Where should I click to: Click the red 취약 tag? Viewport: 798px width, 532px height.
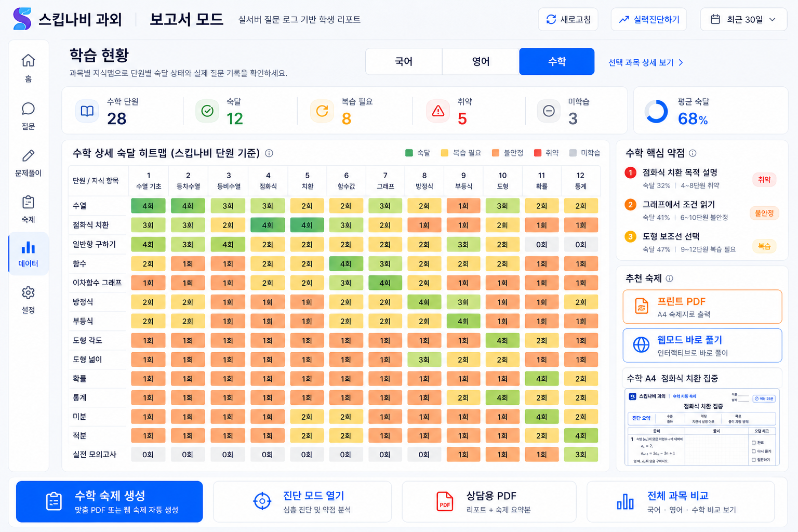pos(764,180)
